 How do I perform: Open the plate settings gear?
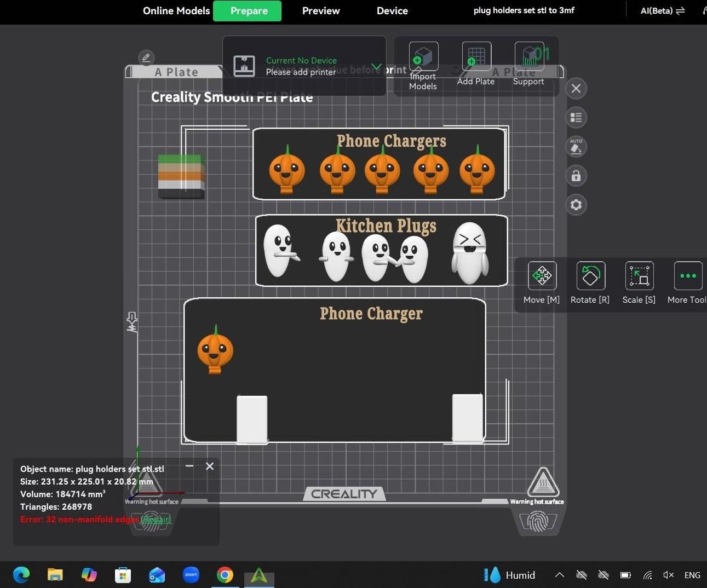576,205
